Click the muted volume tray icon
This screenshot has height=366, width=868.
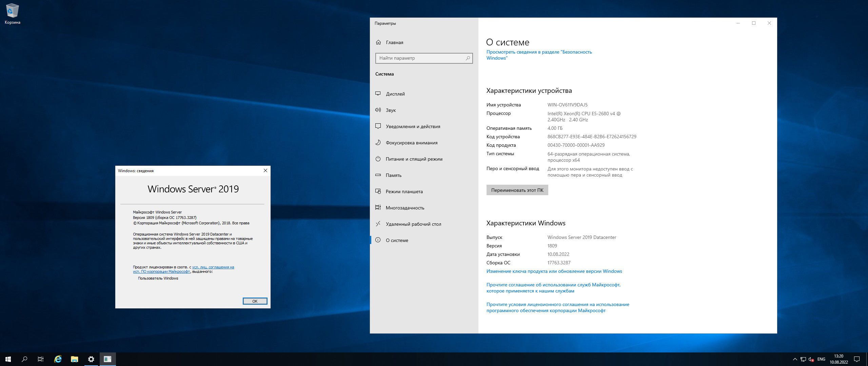(811, 359)
